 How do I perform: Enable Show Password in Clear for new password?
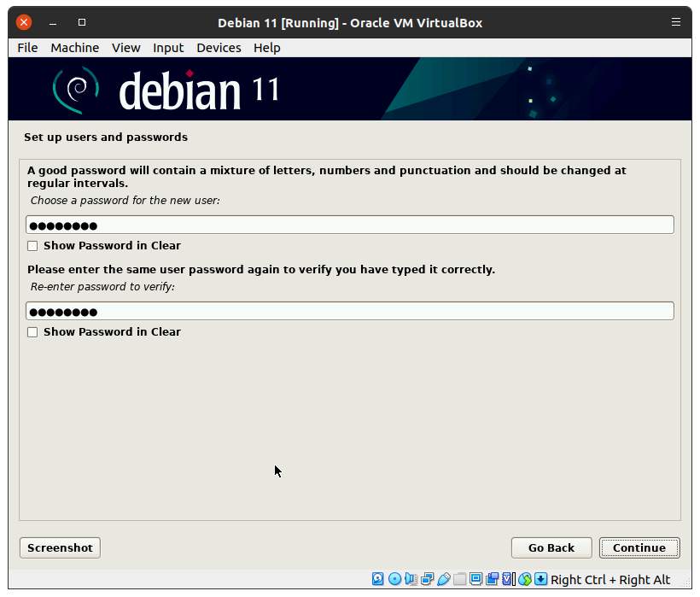(x=32, y=246)
